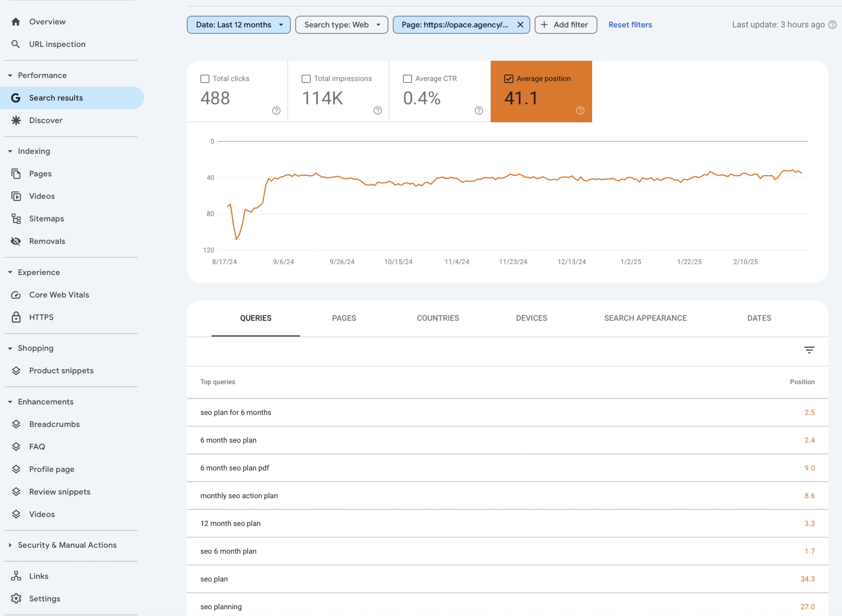Click the Reset filters link

tap(630, 24)
